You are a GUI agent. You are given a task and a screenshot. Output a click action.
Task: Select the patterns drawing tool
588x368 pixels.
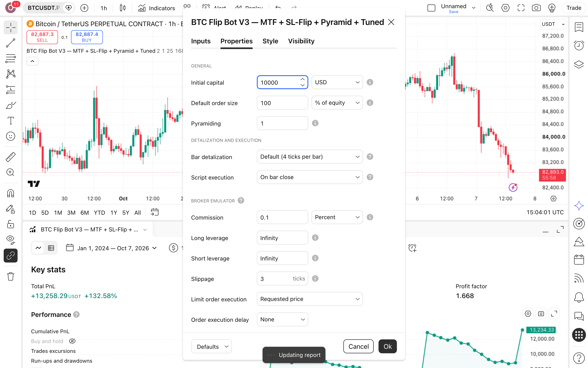coord(10,74)
